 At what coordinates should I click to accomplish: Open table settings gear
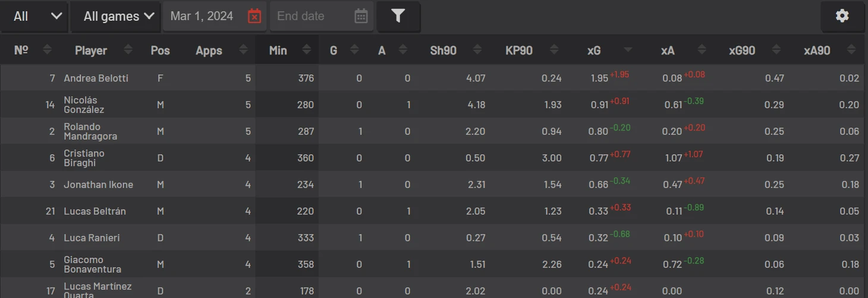click(842, 16)
